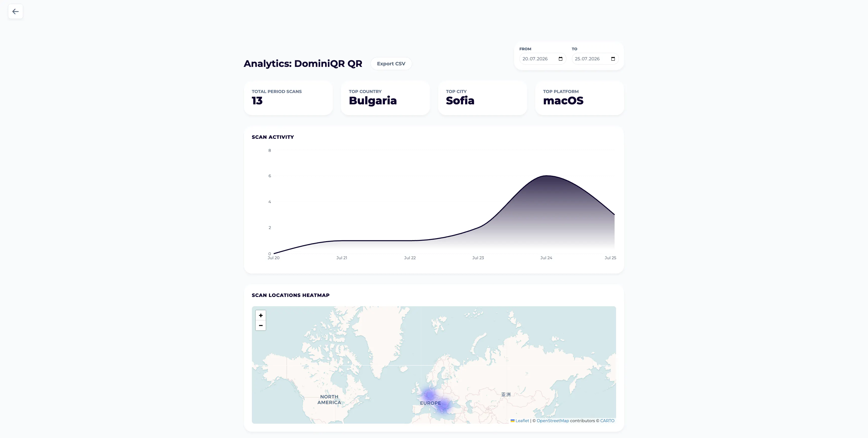Click the SCAN LOCATIONS HEATMAP title
The height and width of the screenshot is (438, 868).
tap(290, 295)
